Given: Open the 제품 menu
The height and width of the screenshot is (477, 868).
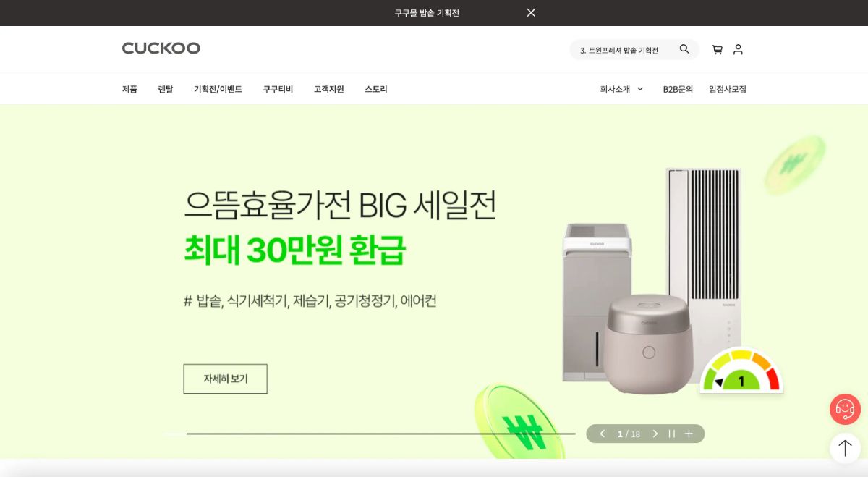Looking at the screenshot, I should tap(129, 89).
